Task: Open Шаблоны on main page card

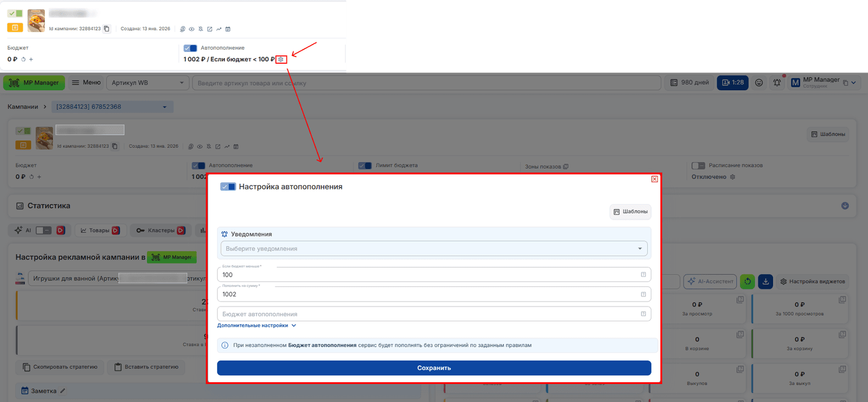Action: tap(828, 134)
